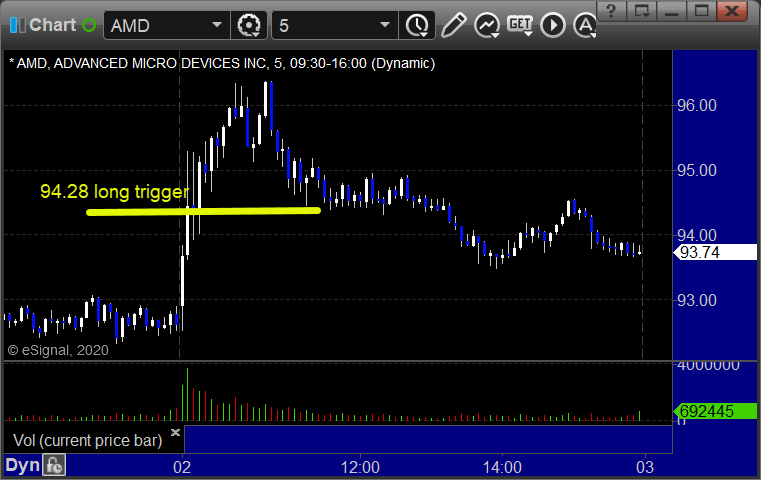Image resolution: width=761 pixels, height=480 pixels.
Task: Click the 93.74 current price label
Action: [x=715, y=252]
